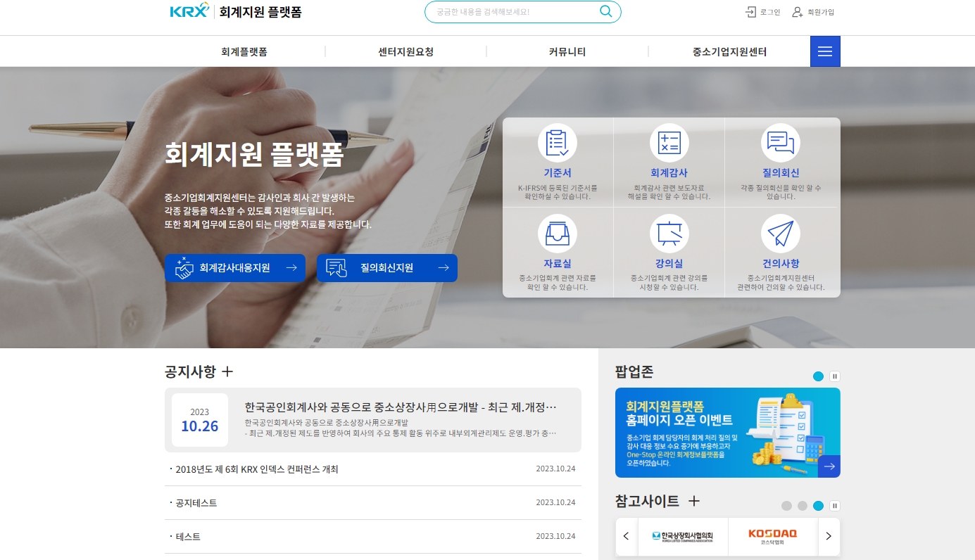Click the search magnifier icon
The image size is (975, 560).
[x=605, y=11]
